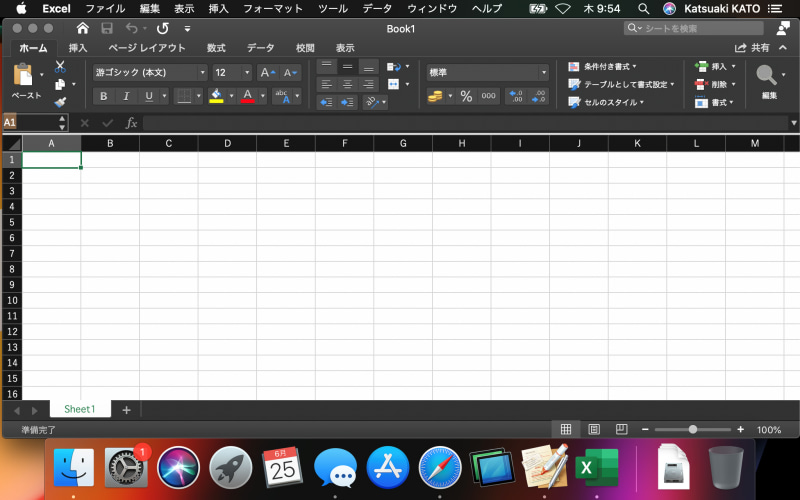Click 書式 format cells button
Viewport: 800px width, 500px height.
pos(715,102)
